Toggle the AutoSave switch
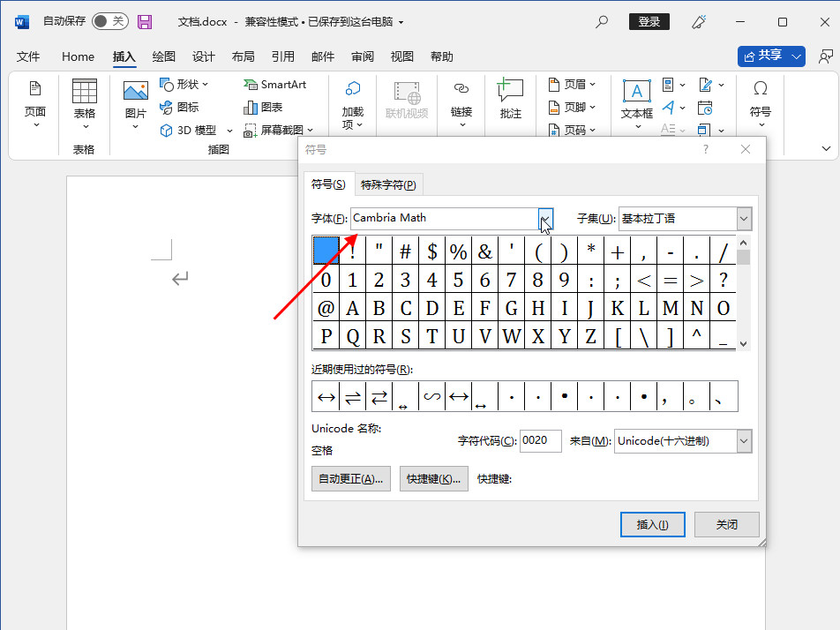 (109, 21)
